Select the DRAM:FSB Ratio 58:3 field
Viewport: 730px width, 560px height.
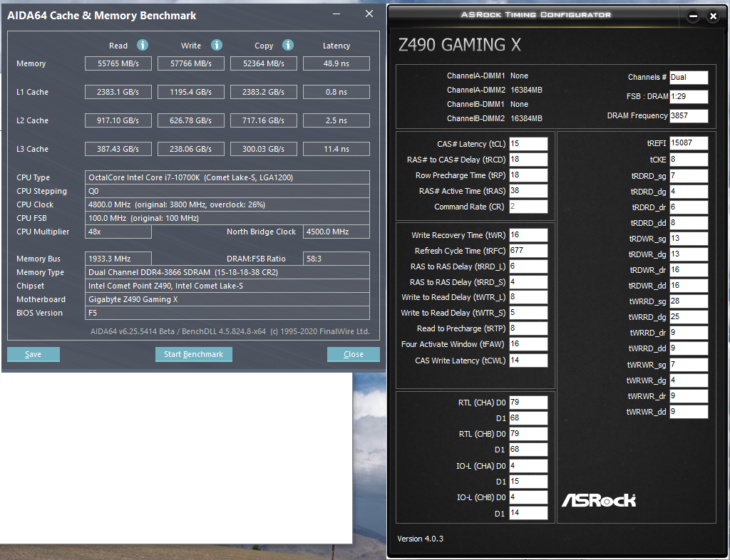(x=336, y=259)
